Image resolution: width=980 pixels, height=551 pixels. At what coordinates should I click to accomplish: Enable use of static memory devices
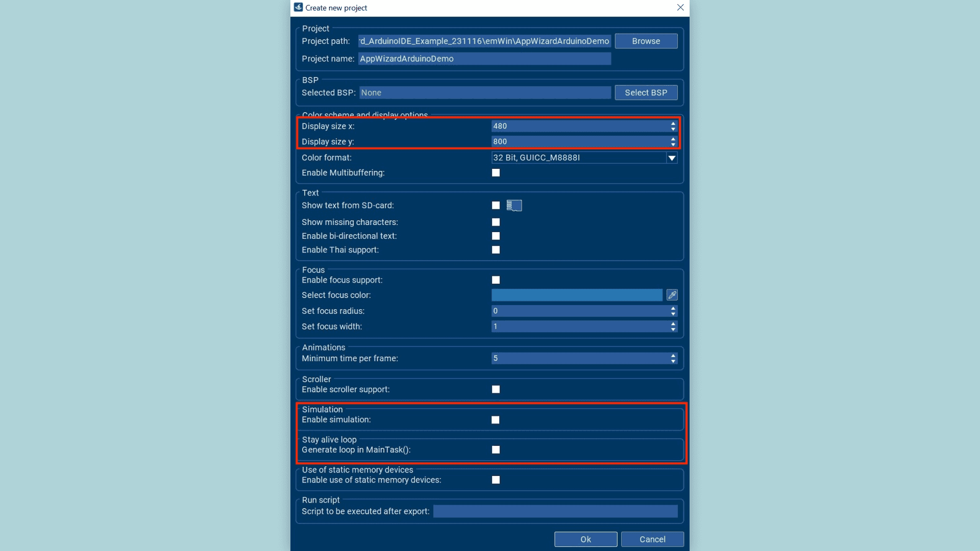click(496, 480)
